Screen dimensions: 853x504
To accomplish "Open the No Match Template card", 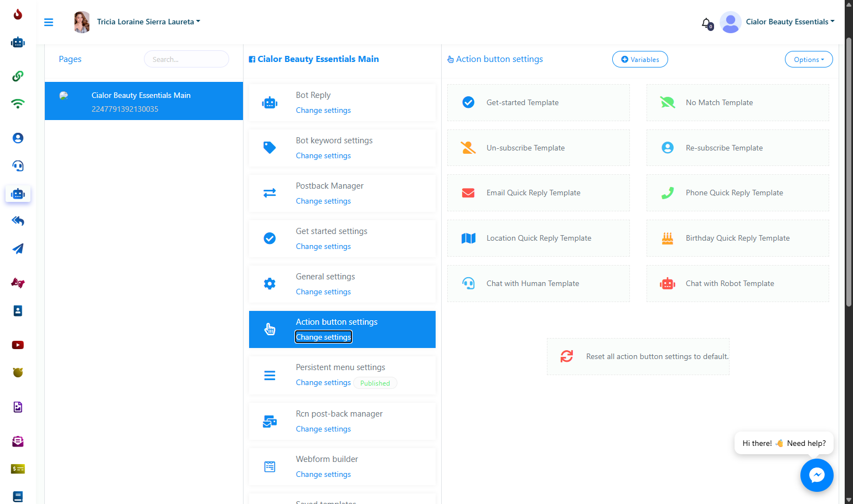I will tap(738, 102).
